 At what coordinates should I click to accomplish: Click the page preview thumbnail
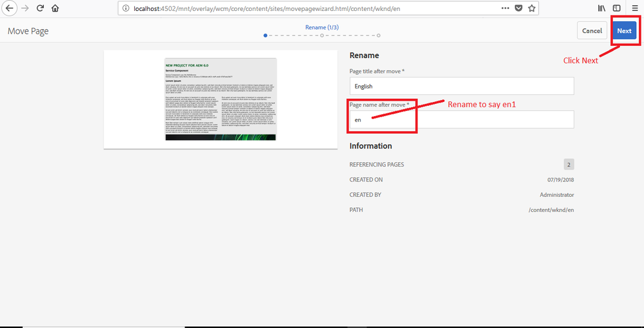pyautogui.click(x=221, y=99)
